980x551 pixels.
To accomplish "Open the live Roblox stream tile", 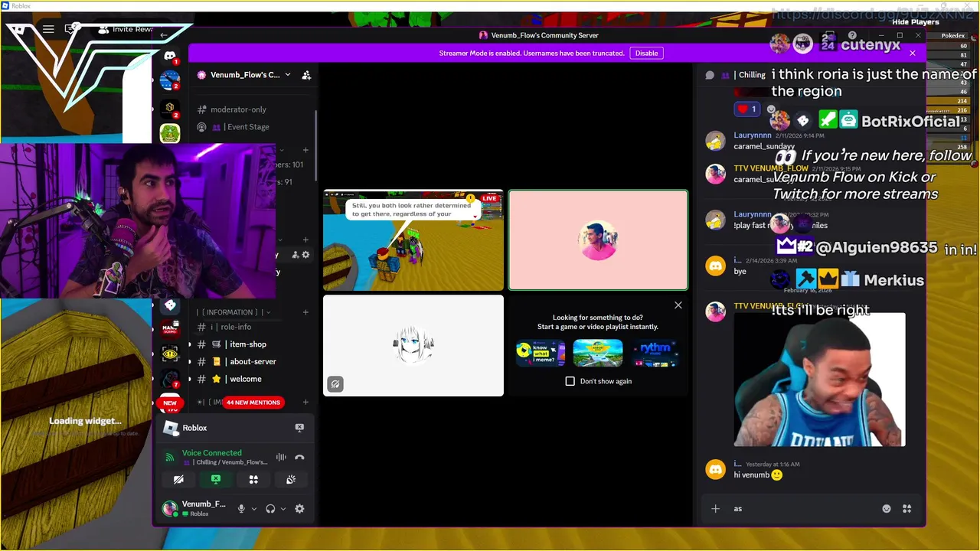I will (x=413, y=240).
